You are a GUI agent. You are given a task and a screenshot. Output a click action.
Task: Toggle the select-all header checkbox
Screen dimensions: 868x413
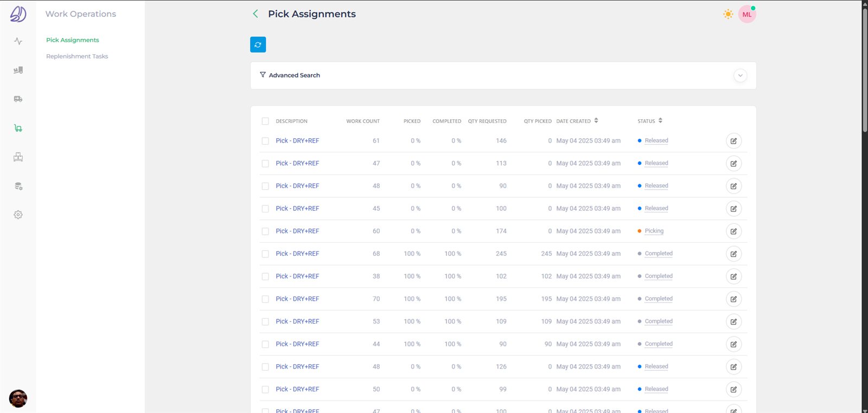pyautogui.click(x=265, y=121)
